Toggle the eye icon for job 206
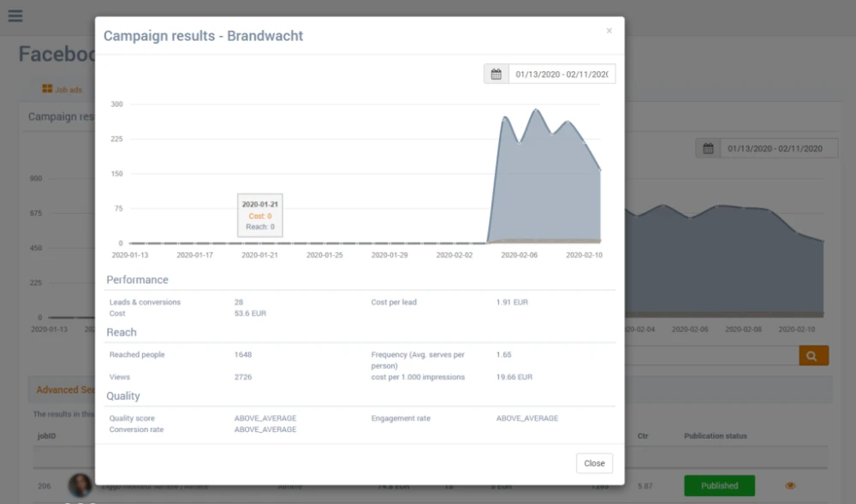 [x=790, y=486]
